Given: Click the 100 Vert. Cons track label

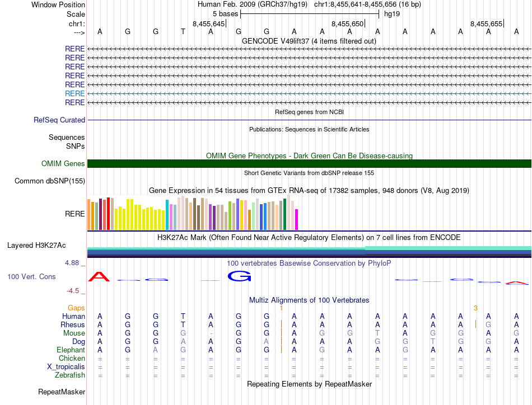Looking at the screenshot, I should pyautogui.click(x=31, y=276).
